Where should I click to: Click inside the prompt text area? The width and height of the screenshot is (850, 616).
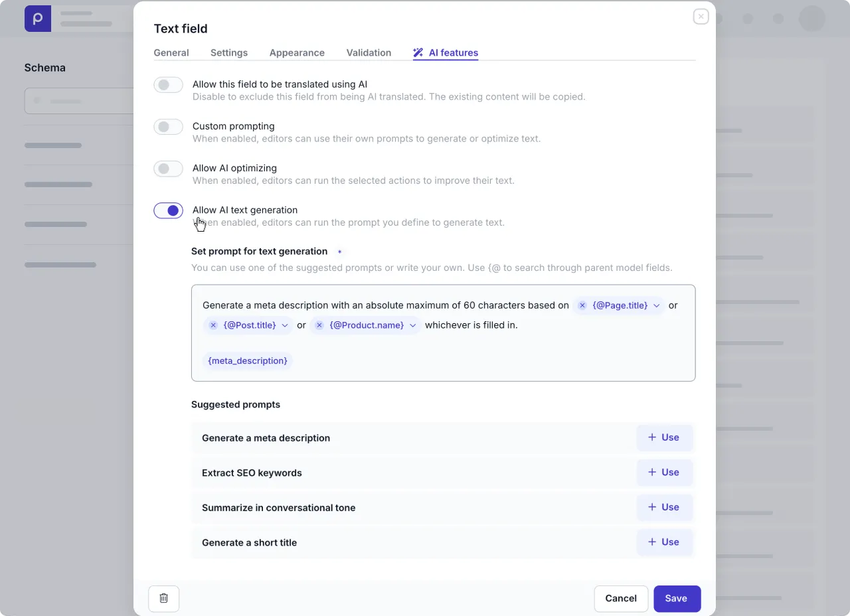[x=443, y=333]
